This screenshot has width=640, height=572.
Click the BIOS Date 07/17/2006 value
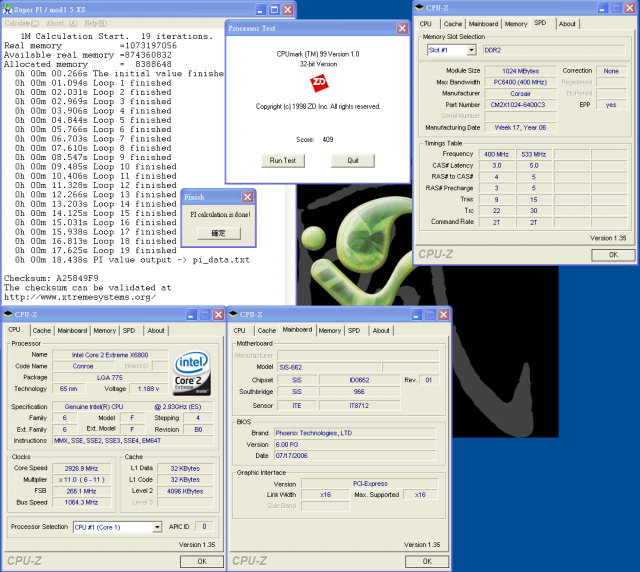355,456
